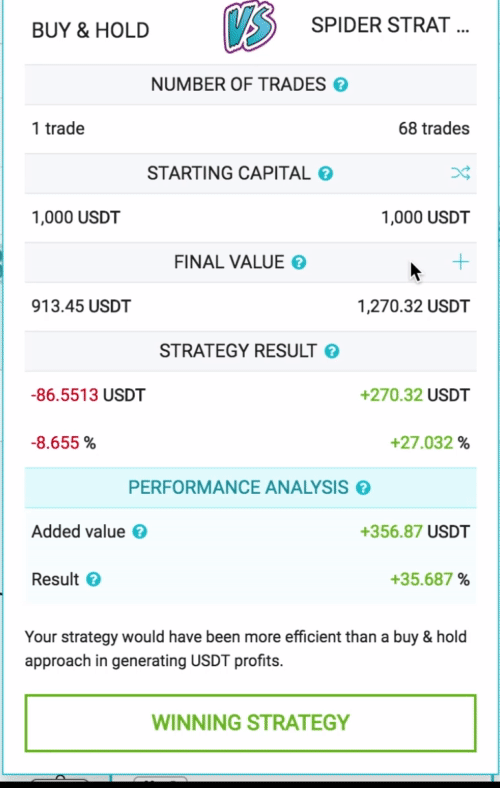Click the help icon beside Number of Trades
500x788 pixels.
pyautogui.click(x=341, y=84)
